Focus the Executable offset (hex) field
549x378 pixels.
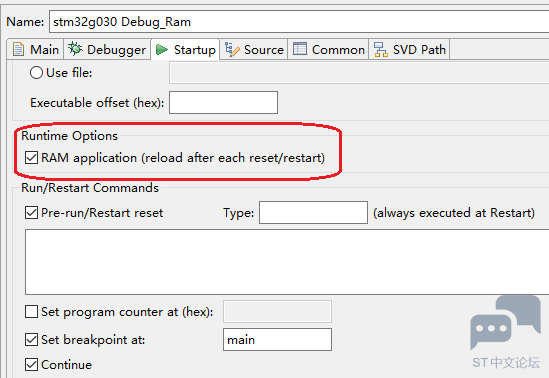click(223, 103)
